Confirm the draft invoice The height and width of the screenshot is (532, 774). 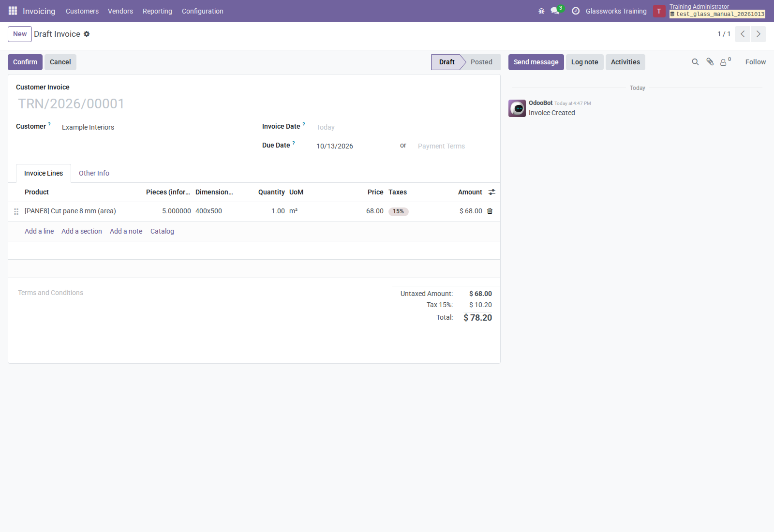(25, 62)
